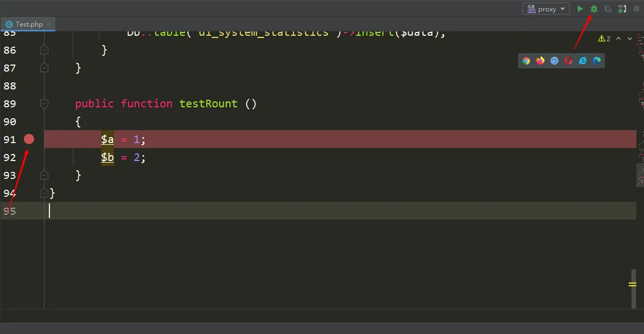Click Run with Coverage icon
Viewport: 644px width, 334px height.
[x=608, y=9]
